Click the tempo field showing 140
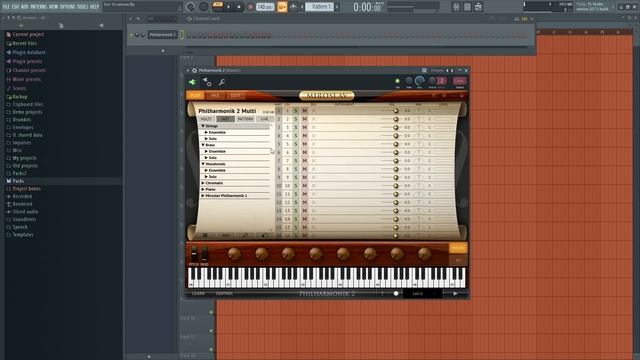 click(x=265, y=7)
